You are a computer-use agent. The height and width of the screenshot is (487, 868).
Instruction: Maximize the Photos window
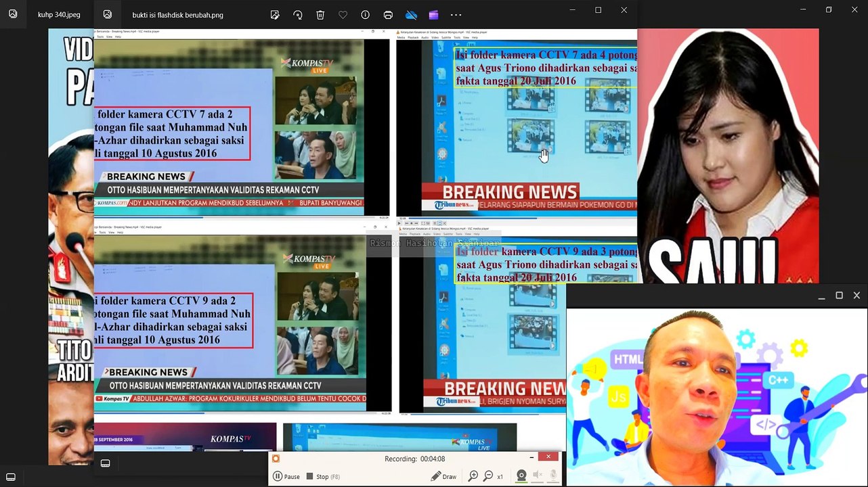click(598, 10)
